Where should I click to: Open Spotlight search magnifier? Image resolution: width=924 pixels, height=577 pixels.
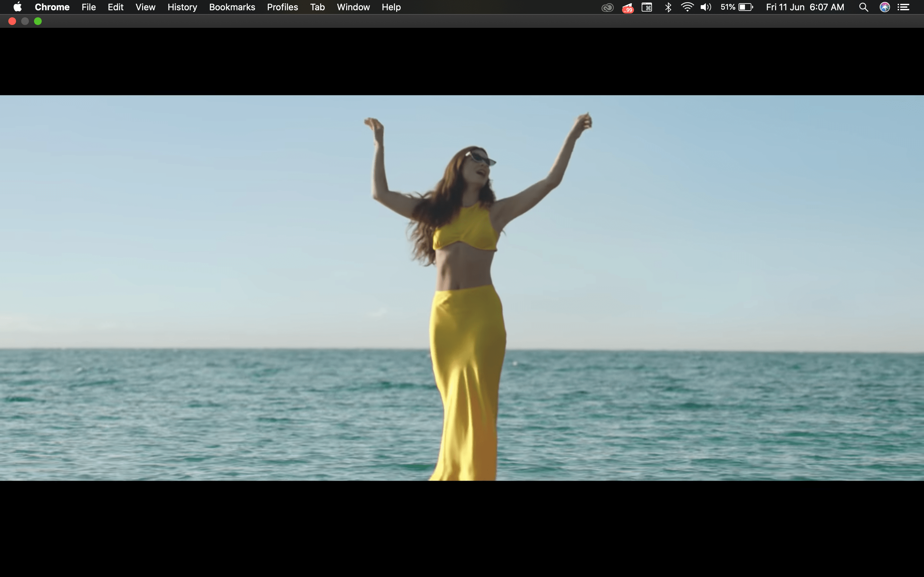point(864,7)
